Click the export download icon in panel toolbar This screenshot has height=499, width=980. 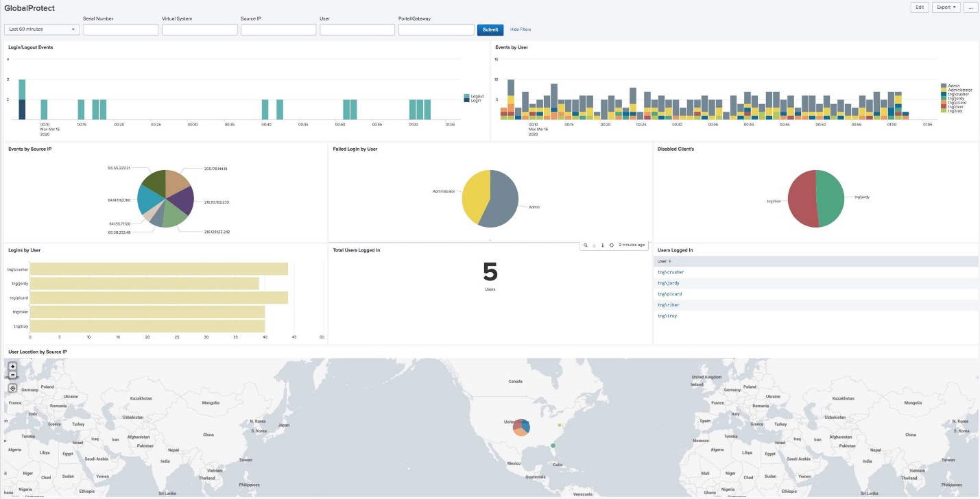tap(594, 245)
